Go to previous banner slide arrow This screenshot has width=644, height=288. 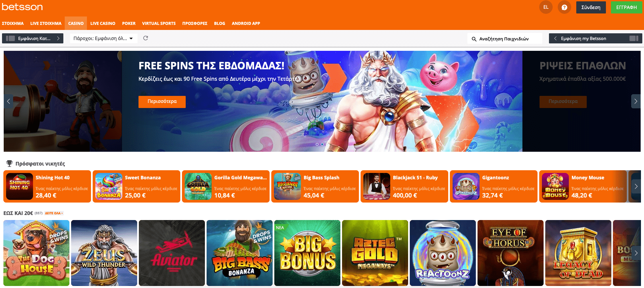click(8, 101)
